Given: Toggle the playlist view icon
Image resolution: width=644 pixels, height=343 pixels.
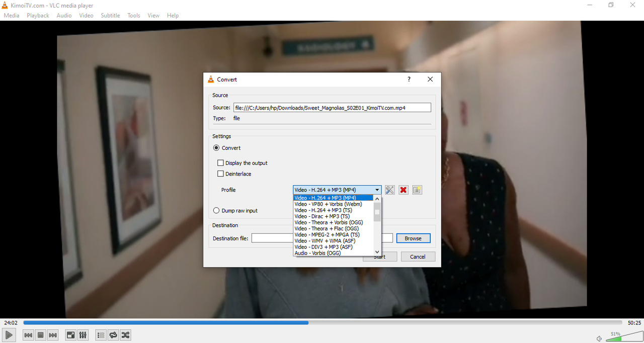Looking at the screenshot, I should click(x=101, y=335).
